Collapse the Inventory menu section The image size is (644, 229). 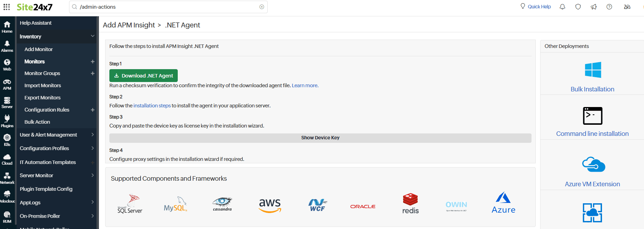coord(93,36)
